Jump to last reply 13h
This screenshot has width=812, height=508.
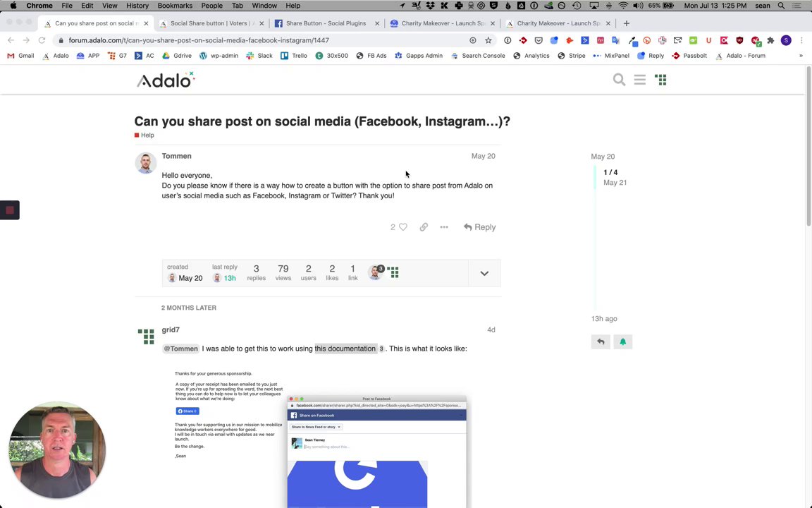tap(225, 273)
